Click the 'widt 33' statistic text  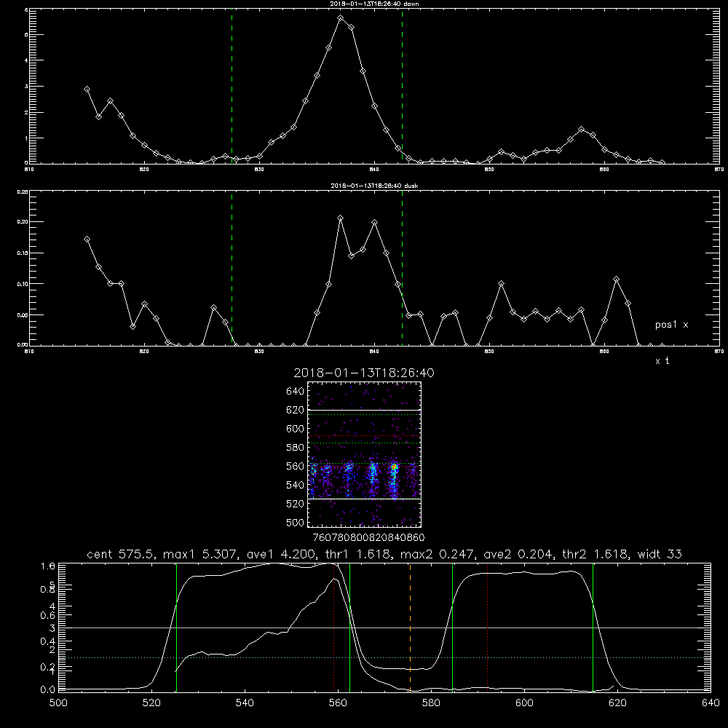pyautogui.click(x=660, y=554)
